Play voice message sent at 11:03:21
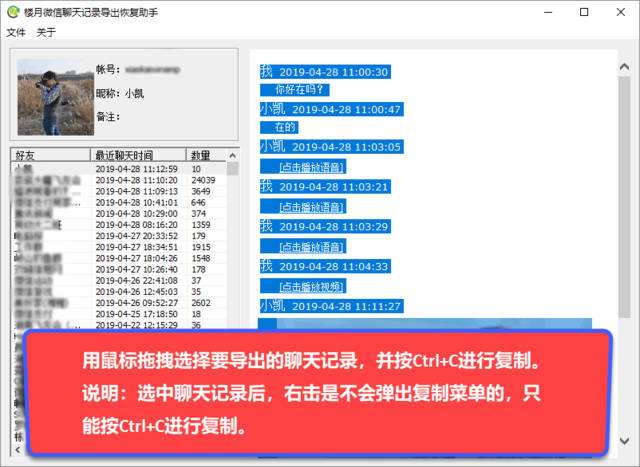Screen dimensions: 640x467 312,207
